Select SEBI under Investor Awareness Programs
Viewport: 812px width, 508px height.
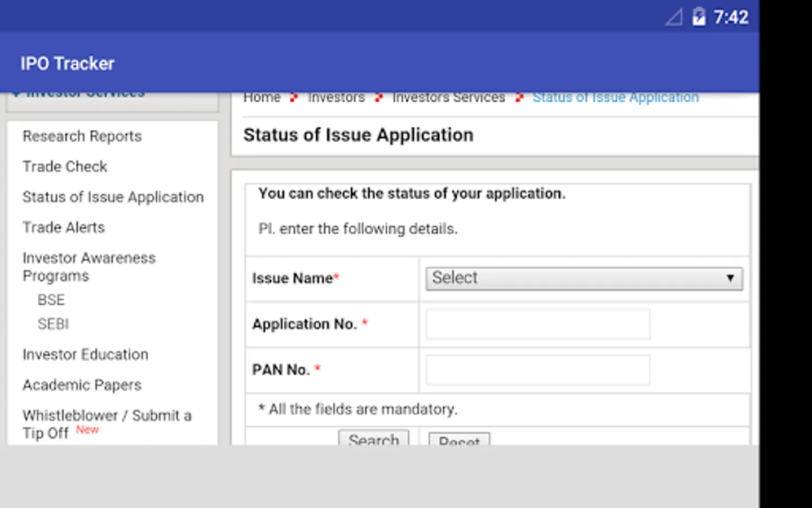click(x=53, y=324)
